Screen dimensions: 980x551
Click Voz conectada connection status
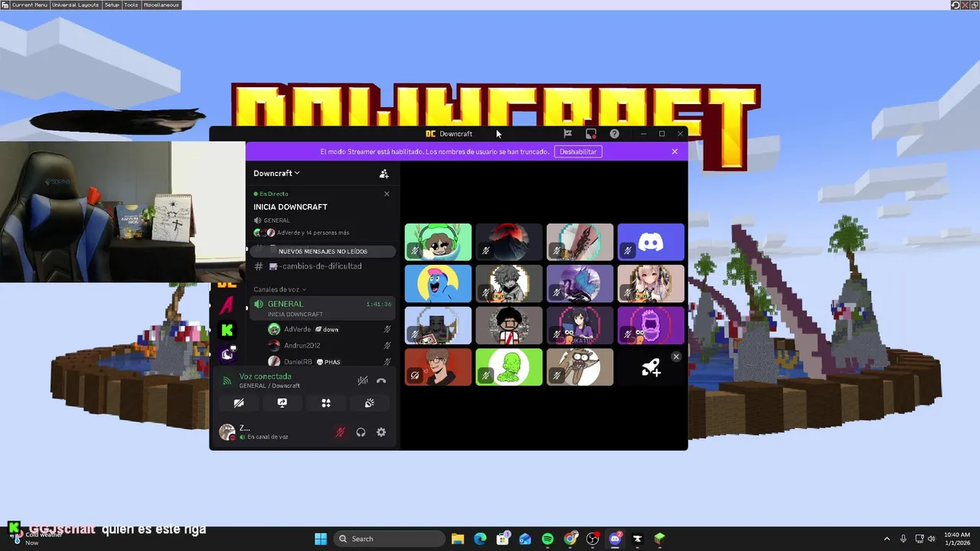pyautogui.click(x=265, y=377)
